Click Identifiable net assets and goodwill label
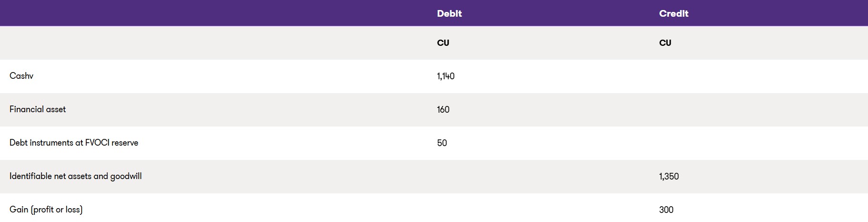Screen dimensions: 868x222 tap(76, 176)
